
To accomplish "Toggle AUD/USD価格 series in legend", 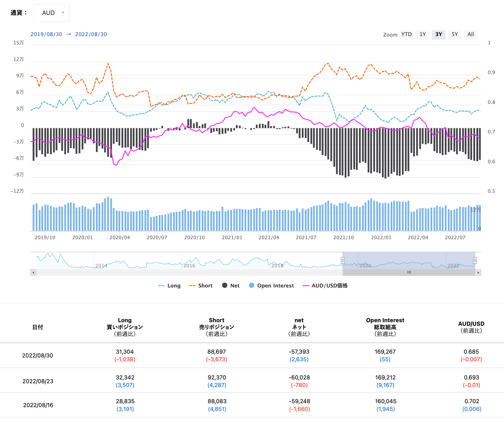I will point(325,286).
